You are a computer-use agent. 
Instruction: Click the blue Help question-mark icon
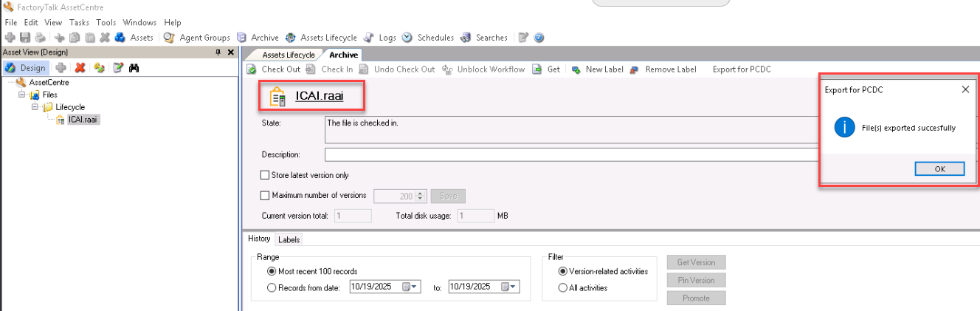point(539,38)
